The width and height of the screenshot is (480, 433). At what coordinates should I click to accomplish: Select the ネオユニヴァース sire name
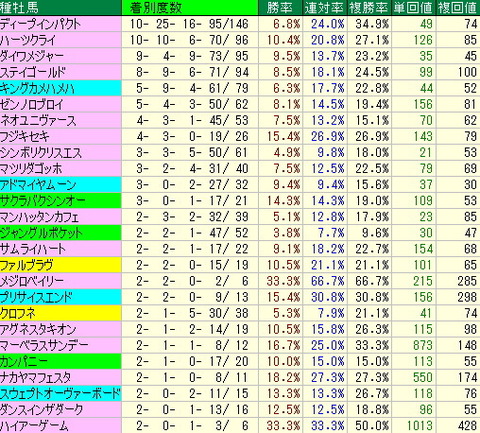coord(38,120)
